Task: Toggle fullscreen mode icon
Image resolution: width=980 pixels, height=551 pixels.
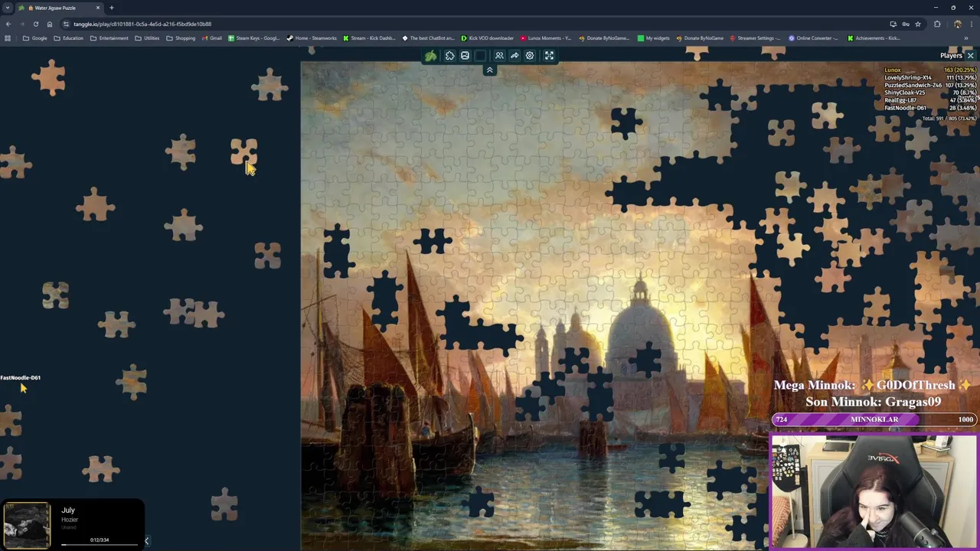Action: coord(549,56)
